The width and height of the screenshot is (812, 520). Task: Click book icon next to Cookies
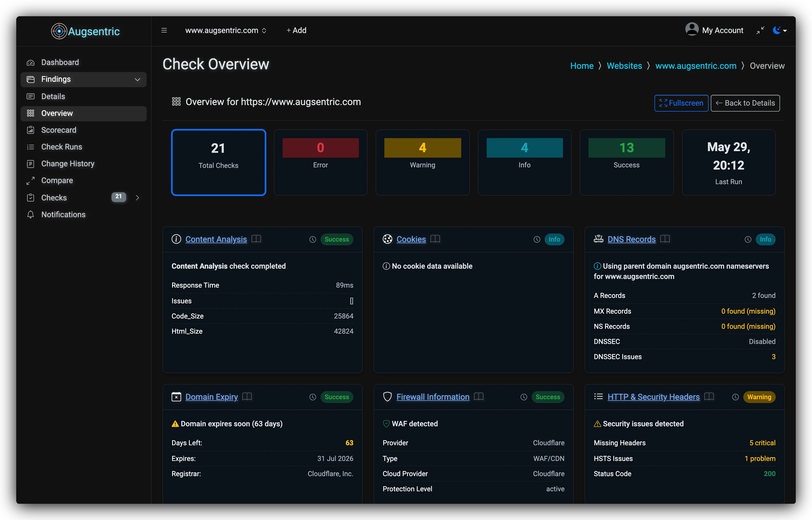tap(436, 239)
